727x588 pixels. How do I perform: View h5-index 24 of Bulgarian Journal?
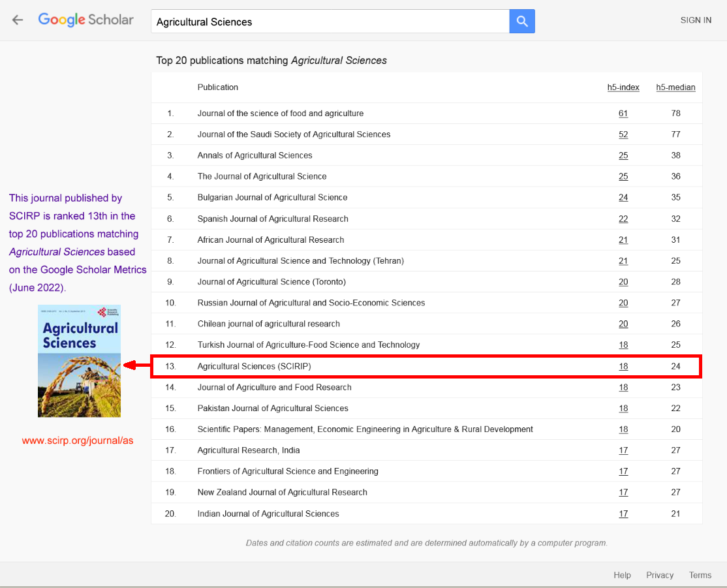(x=623, y=198)
